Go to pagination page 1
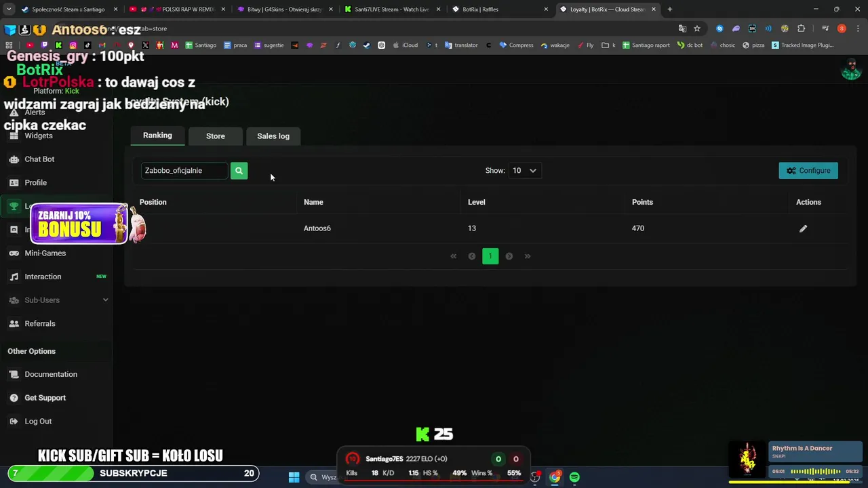 (490, 256)
